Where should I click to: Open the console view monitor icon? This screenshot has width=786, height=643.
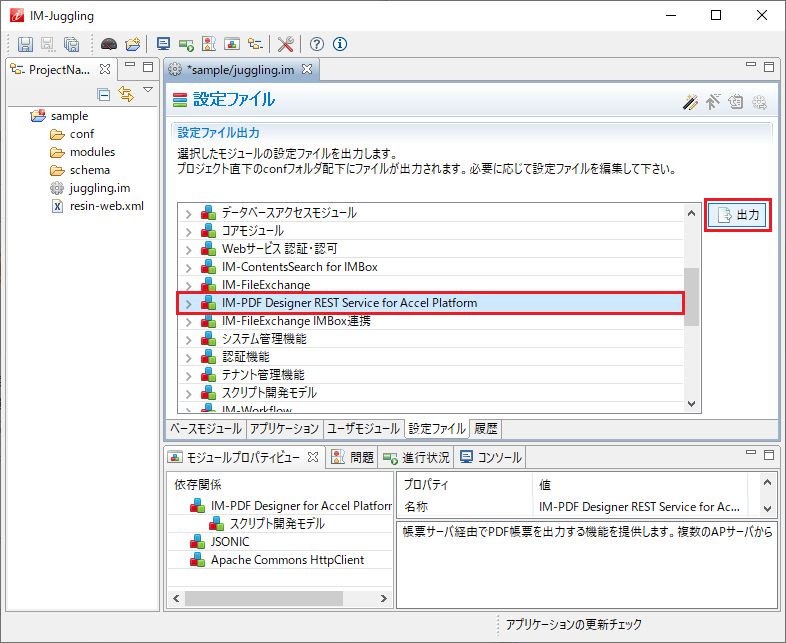click(x=163, y=44)
